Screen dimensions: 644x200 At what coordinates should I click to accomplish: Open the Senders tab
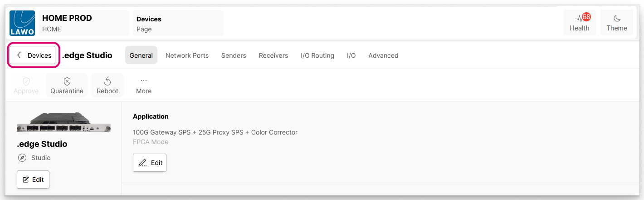pyautogui.click(x=234, y=55)
